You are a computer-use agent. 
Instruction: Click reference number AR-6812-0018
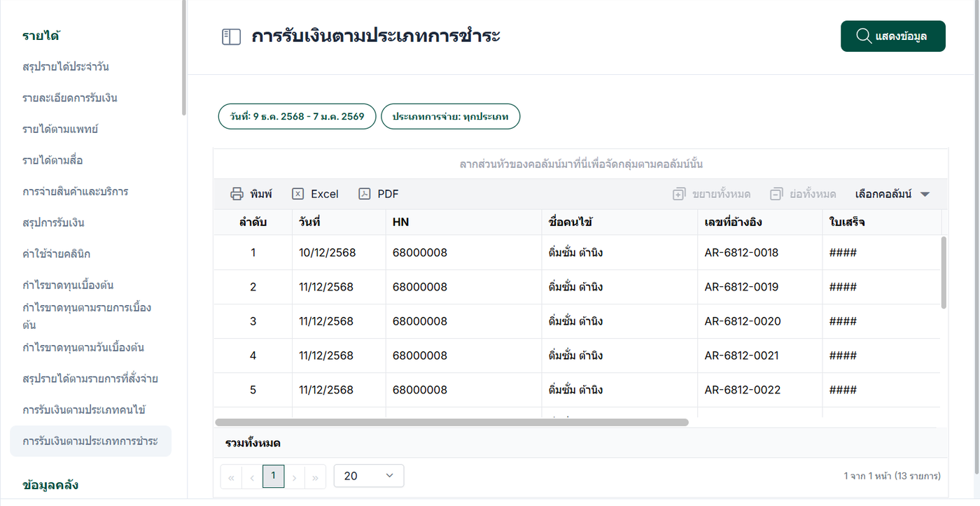tap(741, 253)
